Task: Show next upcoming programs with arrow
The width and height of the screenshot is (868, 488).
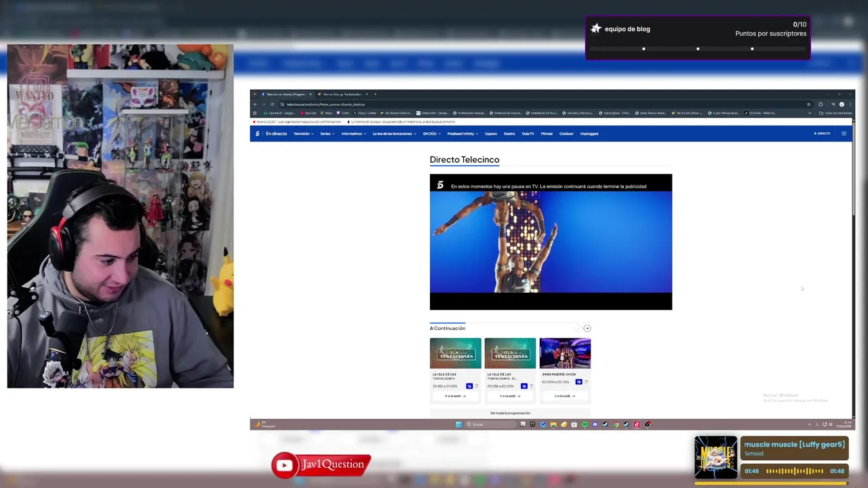Action: 587,328
